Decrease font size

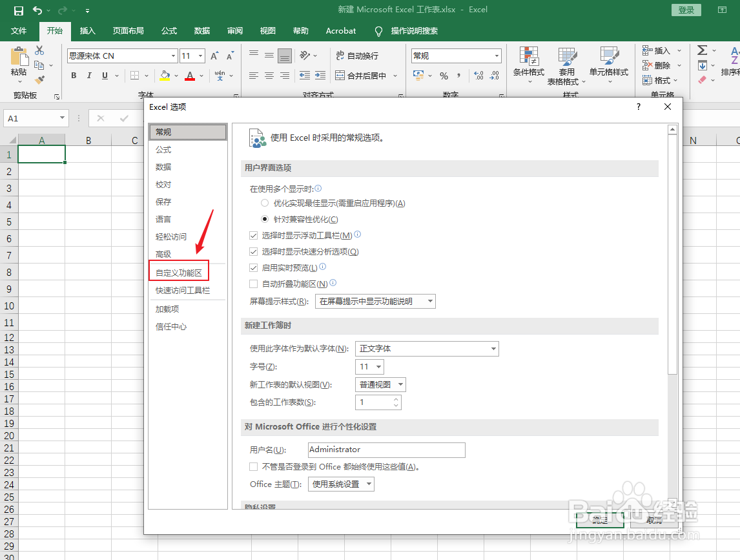230,56
